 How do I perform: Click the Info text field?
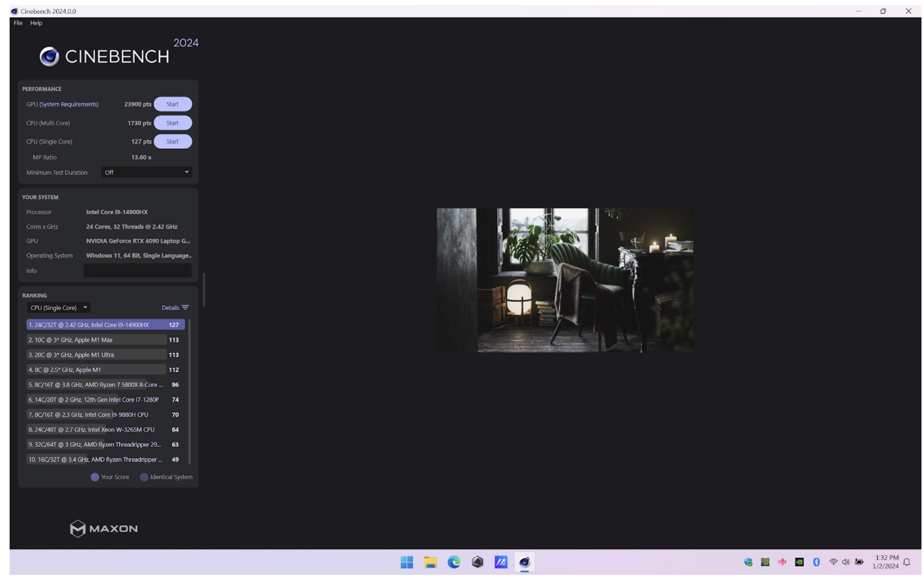[x=138, y=271]
